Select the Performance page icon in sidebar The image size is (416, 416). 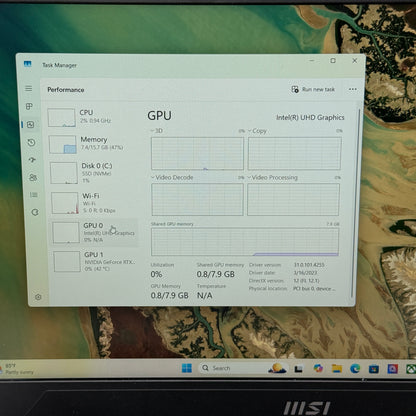(30, 125)
